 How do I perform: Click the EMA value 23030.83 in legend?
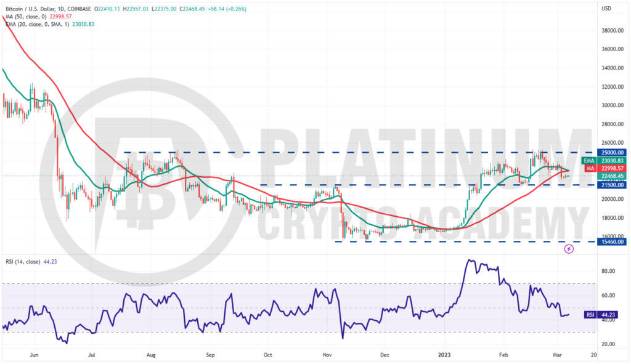(x=83, y=24)
